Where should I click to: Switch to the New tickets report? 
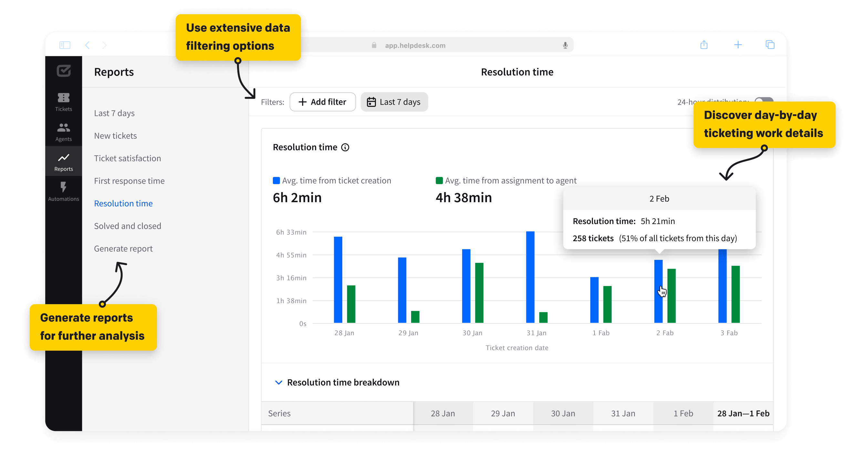pos(116,135)
